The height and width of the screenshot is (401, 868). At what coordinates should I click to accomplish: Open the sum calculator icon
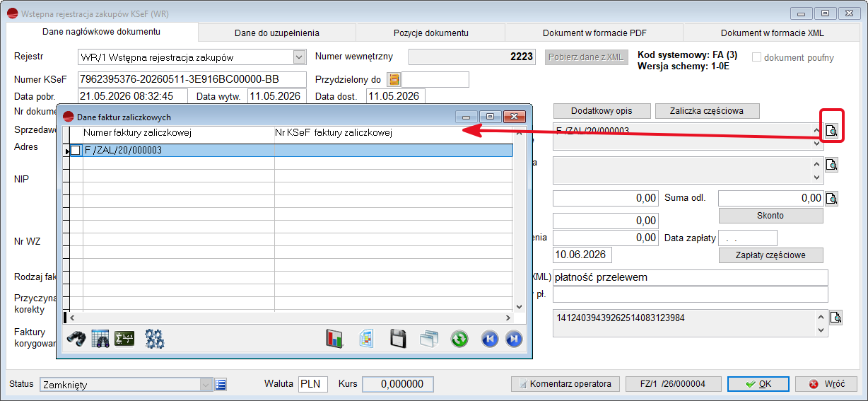point(124,338)
